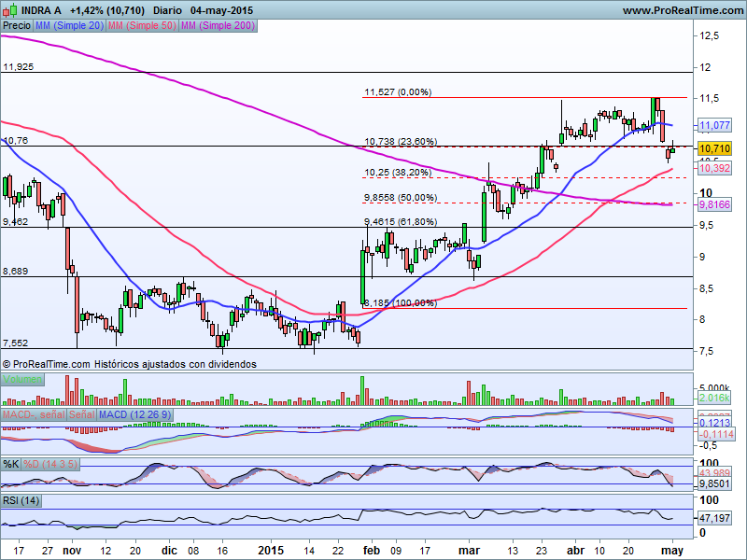Screen dimensions: 747x560
Task: Click the pink 10,392 moving average value
Action: click(x=714, y=168)
